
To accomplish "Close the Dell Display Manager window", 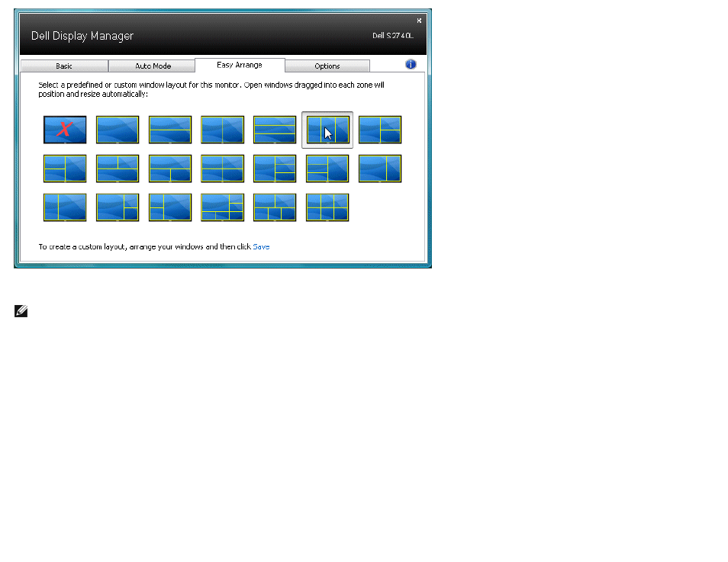I will click(419, 21).
